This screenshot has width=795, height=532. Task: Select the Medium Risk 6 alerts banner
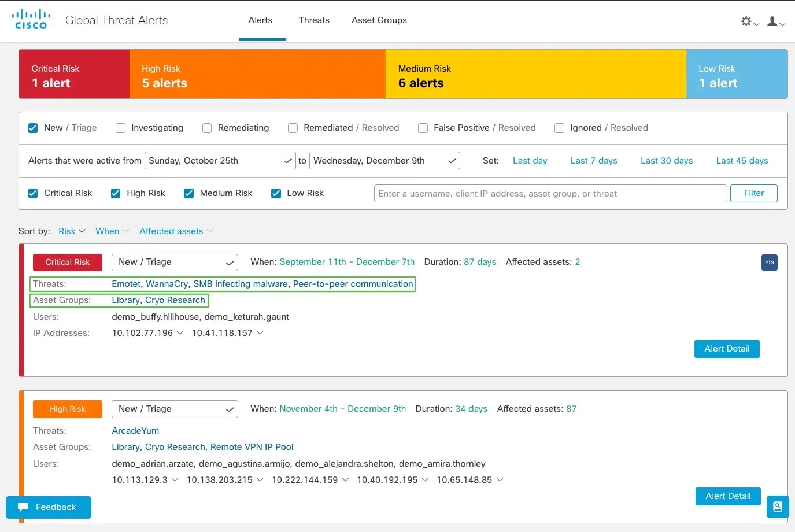[536, 74]
